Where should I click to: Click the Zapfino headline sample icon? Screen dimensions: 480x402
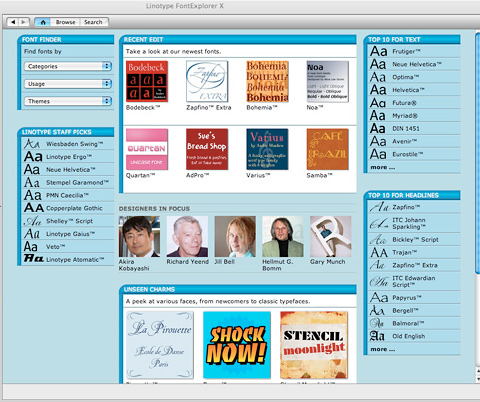(x=379, y=207)
